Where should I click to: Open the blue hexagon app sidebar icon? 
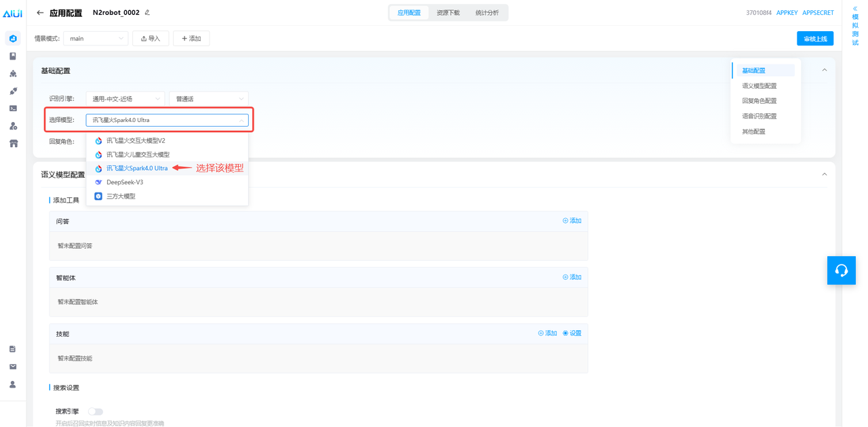pos(13,39)
